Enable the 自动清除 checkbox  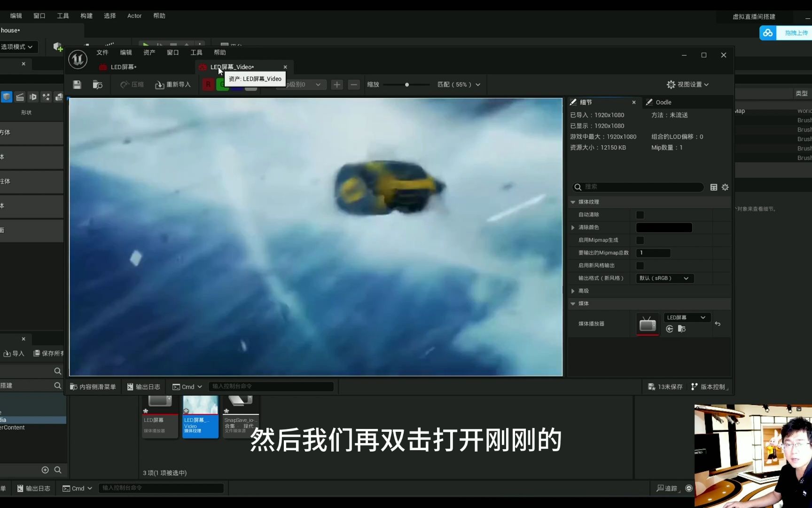click(640, 215)
